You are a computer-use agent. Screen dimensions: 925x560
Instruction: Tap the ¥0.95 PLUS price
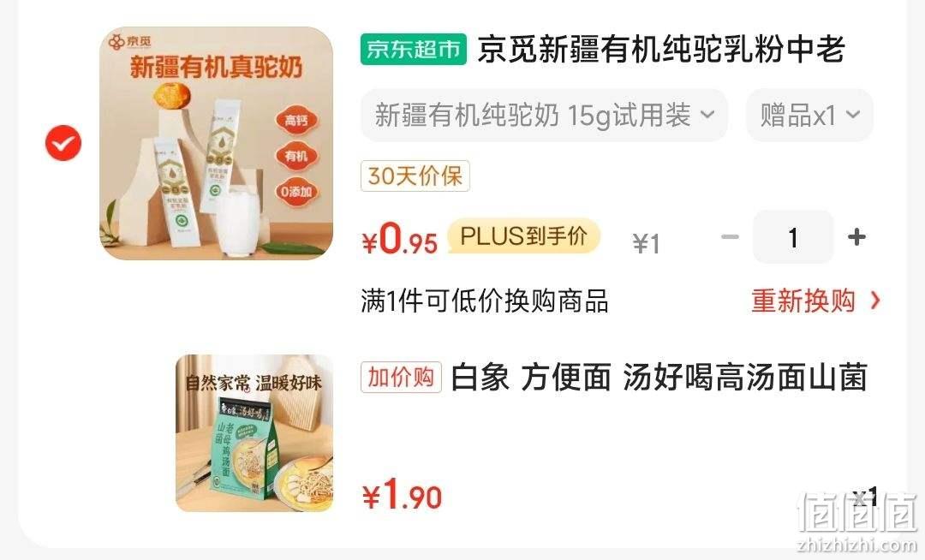tap(400, 239)
